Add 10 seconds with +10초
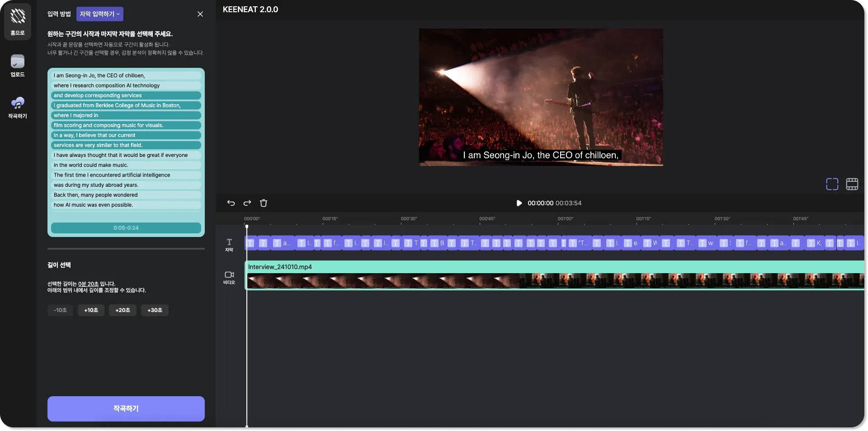 [x=91, y=310]
